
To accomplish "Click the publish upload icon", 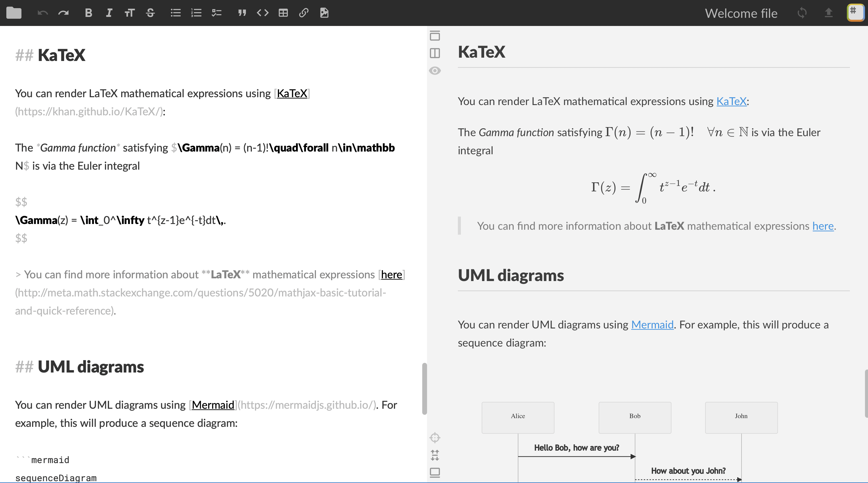I will (828, 13).
